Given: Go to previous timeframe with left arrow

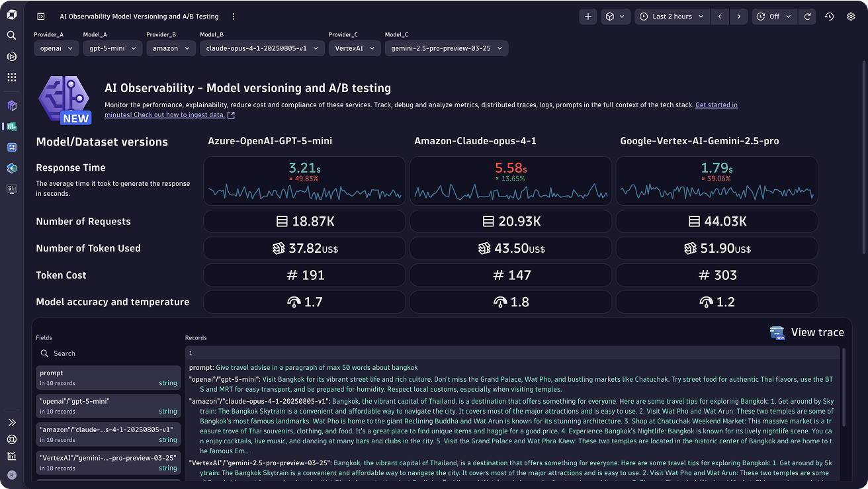Looking at the screenshot, I should coord(720,17).
